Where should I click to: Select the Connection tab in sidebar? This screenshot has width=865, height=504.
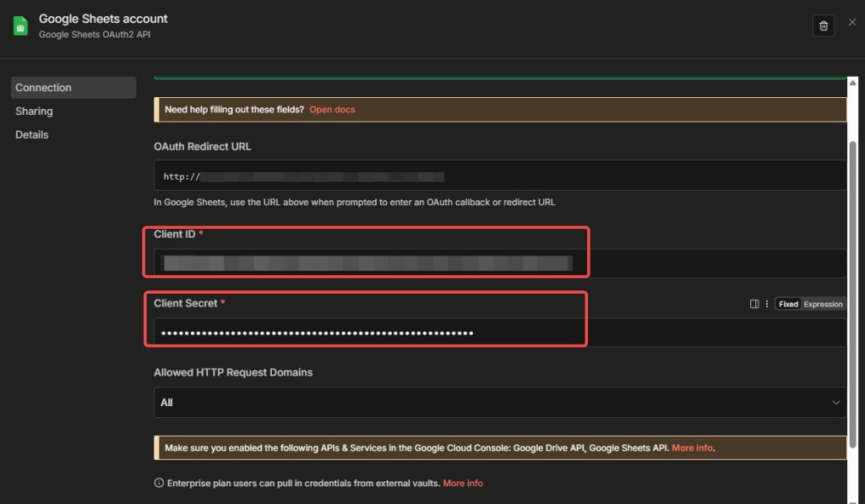pos(73,88)
